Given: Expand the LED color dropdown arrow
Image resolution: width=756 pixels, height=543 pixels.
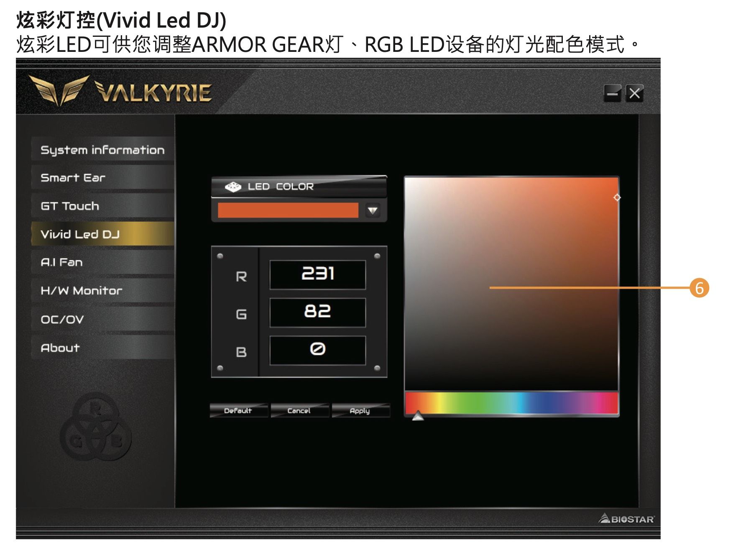Looking at the screenshot, I should [373, 210].
